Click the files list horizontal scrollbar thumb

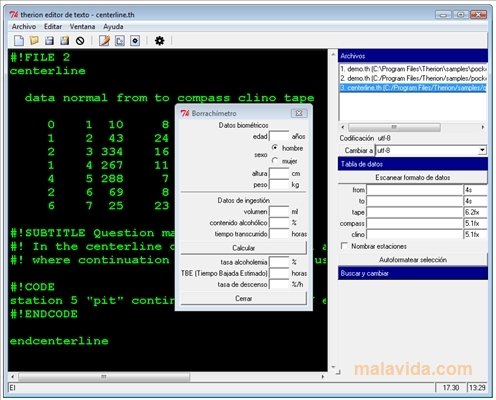coord(394,127)
